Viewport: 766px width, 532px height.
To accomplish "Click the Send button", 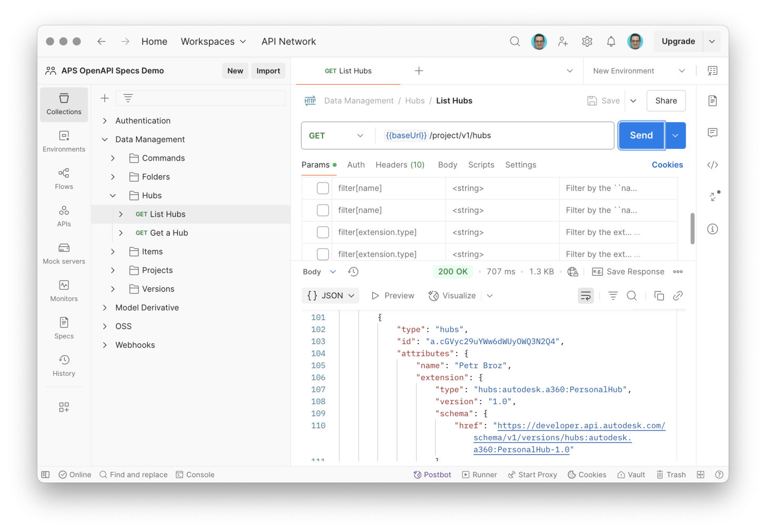I will point(641,136).
